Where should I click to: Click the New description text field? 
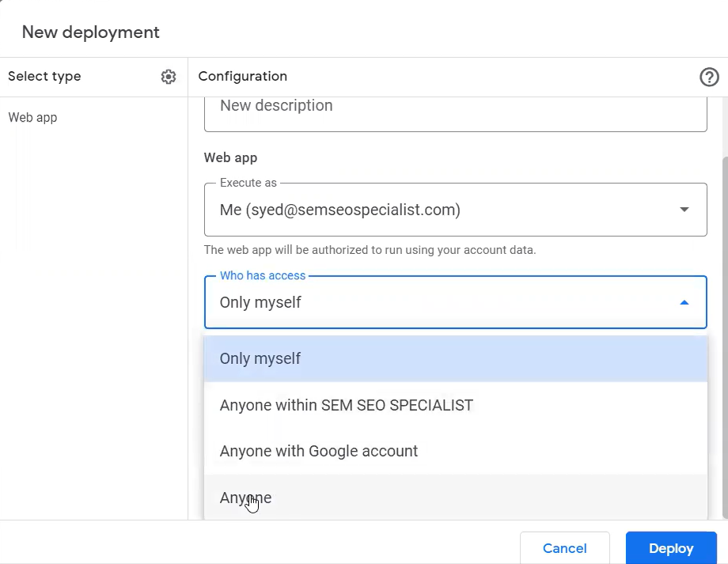[x=455, y=111]
